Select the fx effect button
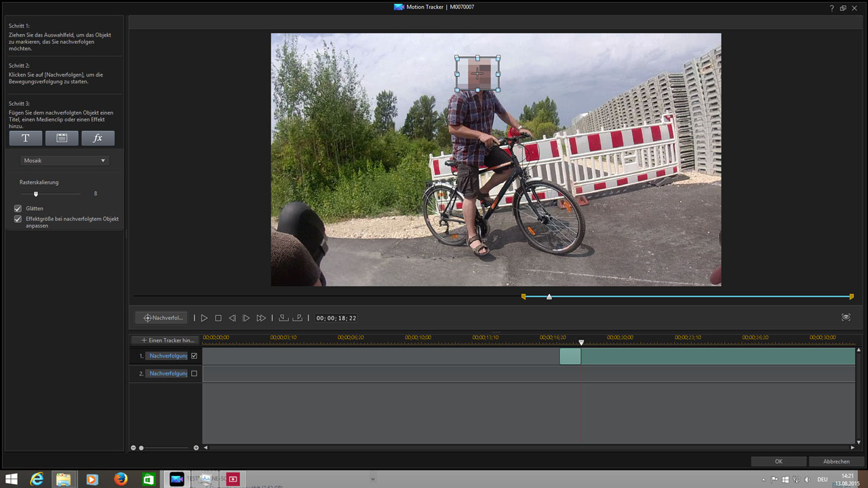Viewport: 868px width, 488px height. point(98,138)
